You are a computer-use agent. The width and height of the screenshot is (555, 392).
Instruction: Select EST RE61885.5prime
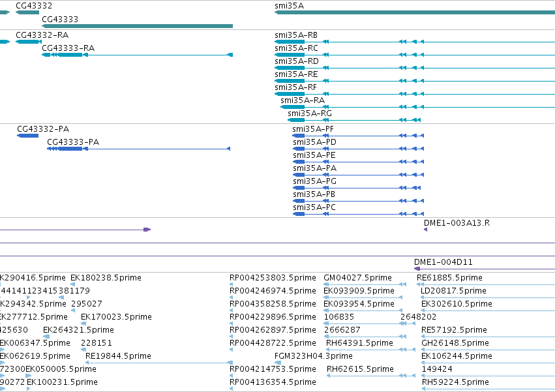(449, 278)
